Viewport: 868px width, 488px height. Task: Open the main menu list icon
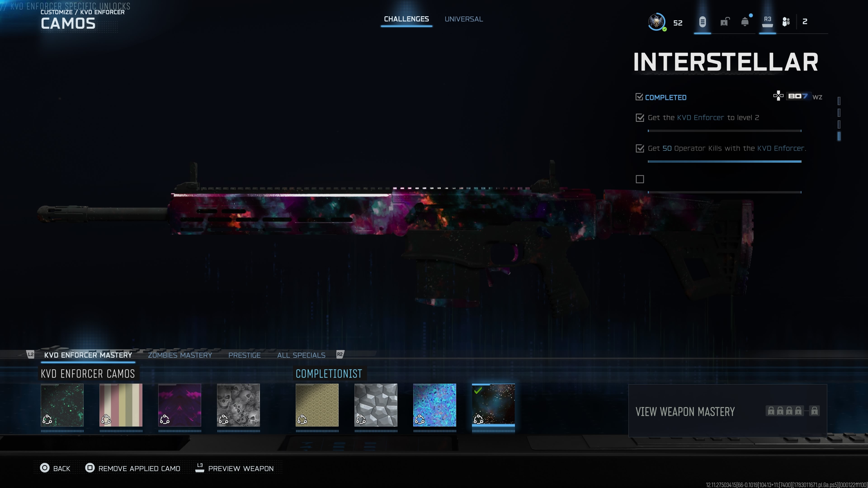point(702,22)
